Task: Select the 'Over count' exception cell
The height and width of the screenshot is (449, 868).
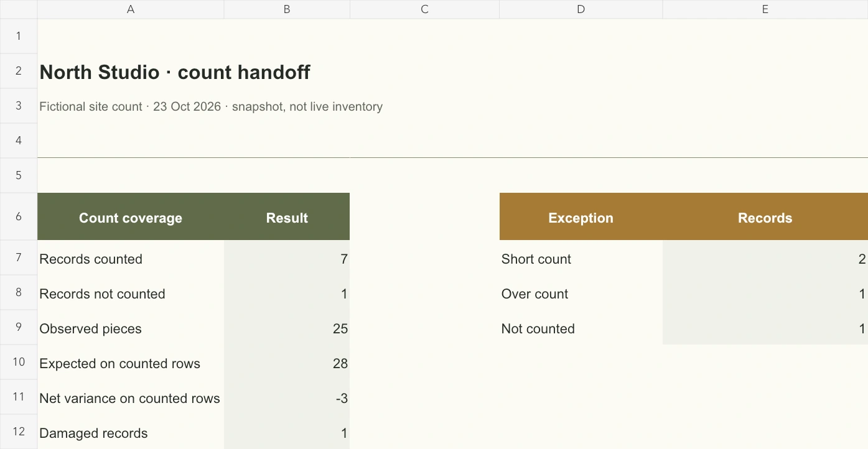Action: point(581,292)
